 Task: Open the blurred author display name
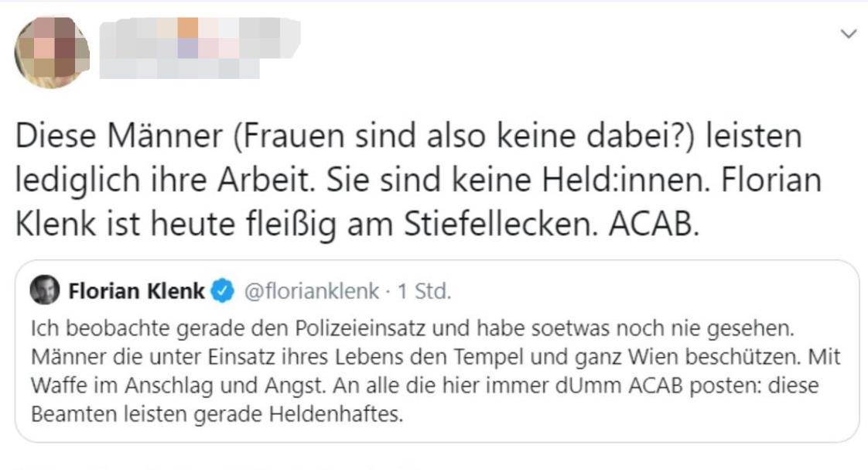(200, 47)
